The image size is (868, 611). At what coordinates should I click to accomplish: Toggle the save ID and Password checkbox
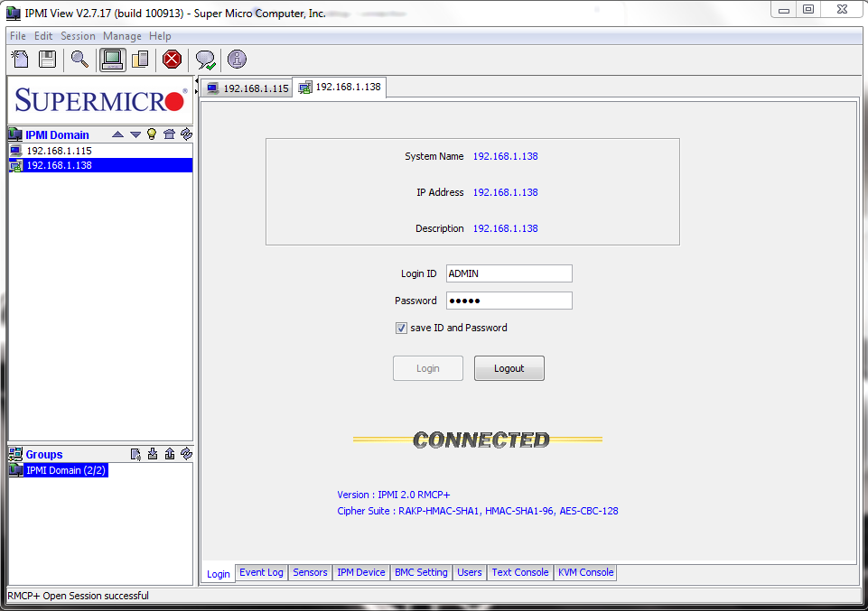401,328
